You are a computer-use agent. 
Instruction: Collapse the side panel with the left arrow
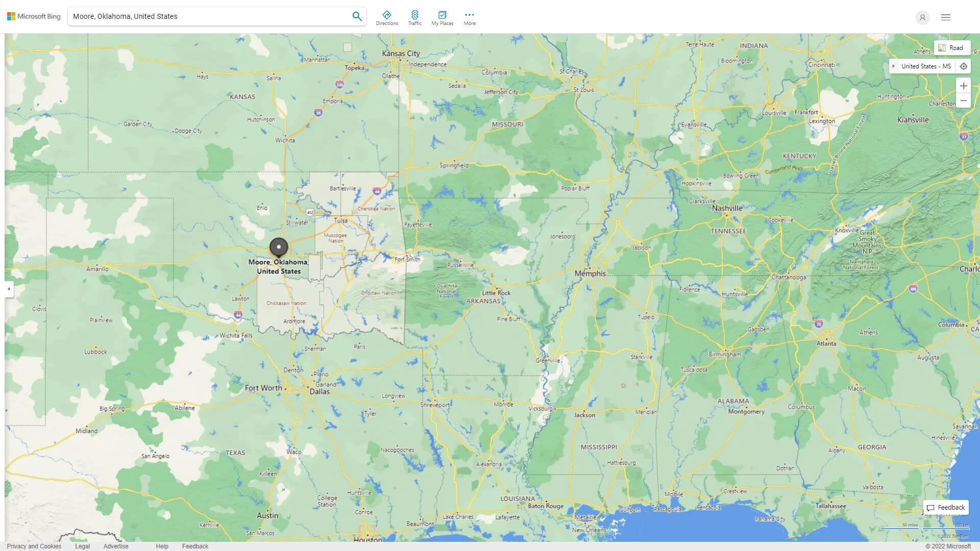click(x=8, y=290)
